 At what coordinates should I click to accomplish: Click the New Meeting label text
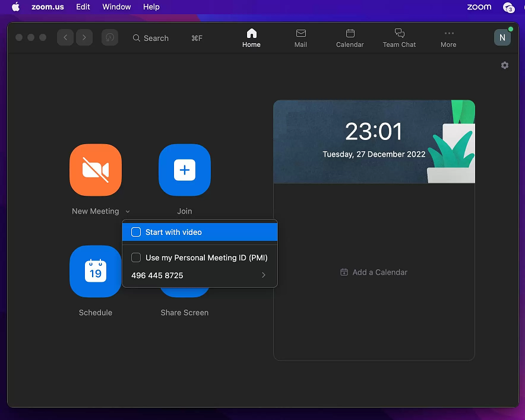point(96,211)
